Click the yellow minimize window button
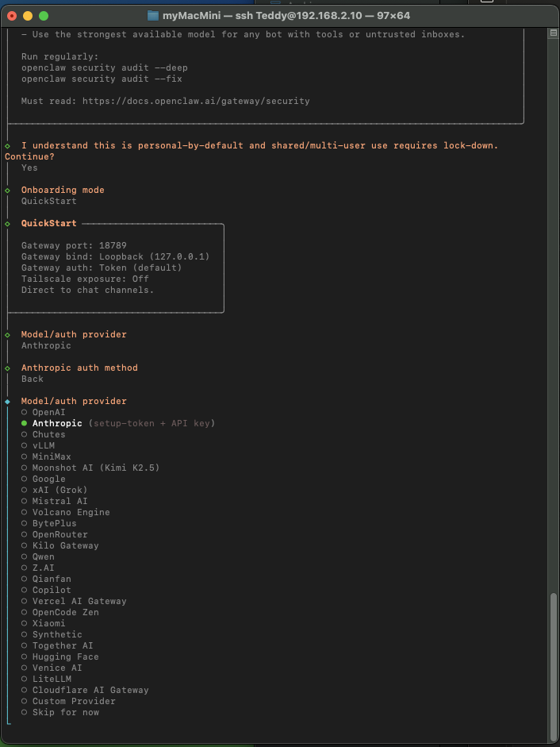The image size is (560, 747). pyautogui.click(x=28, y=16)
